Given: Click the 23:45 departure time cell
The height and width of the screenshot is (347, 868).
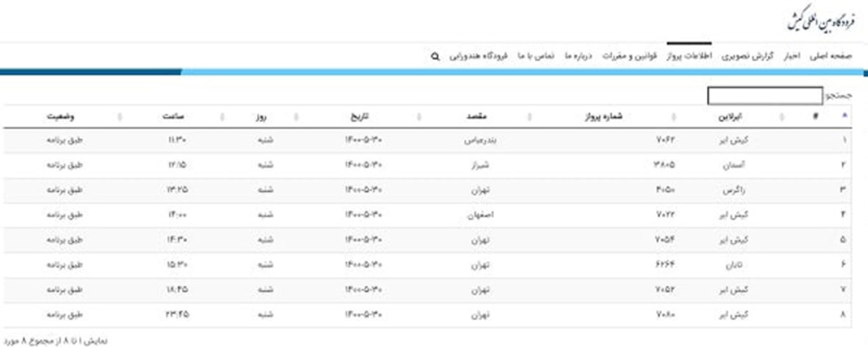Looking at the screenshot, I should tap(177, 314).
